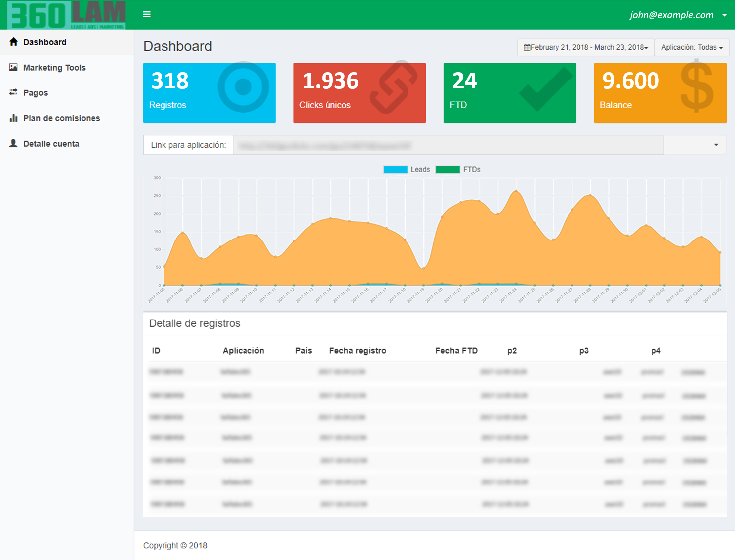Select the 318 Registros card
This screenshot has width=735, height=560.
coord(209,92)
